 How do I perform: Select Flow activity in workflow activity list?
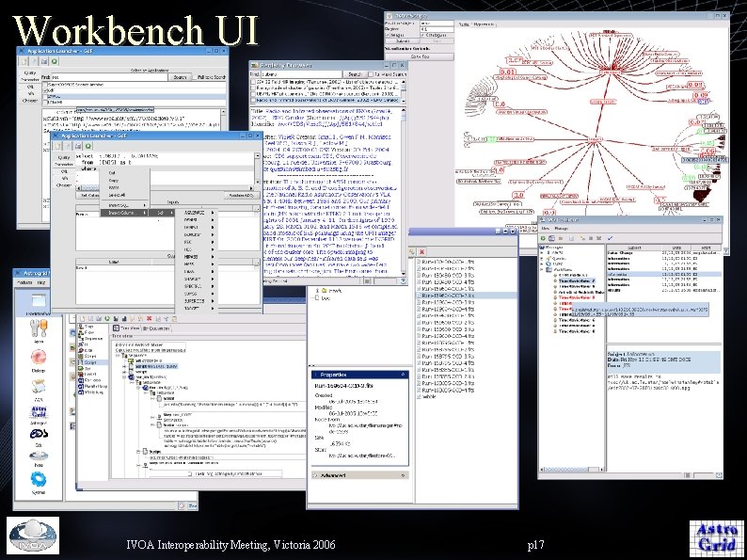coord(88,332)
